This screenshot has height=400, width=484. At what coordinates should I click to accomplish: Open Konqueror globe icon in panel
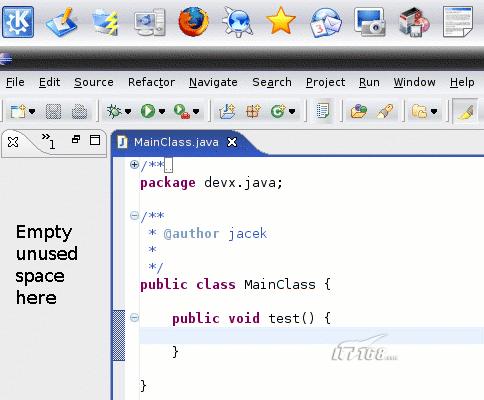(x=237, y=22)
